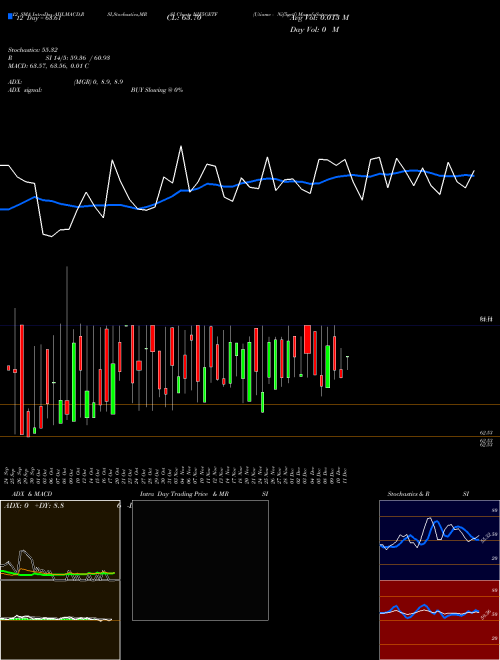Click the 'ADX: 0 +DY: 8.8' header text
This screenshot has height=660, width=500.
point(34,505)
